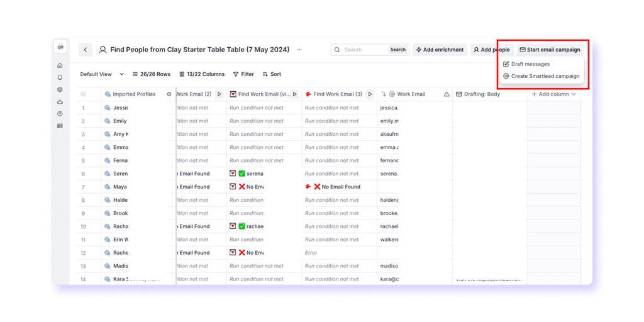Toggle the select-all rows checkbox
644x322 pixels.
84,94
